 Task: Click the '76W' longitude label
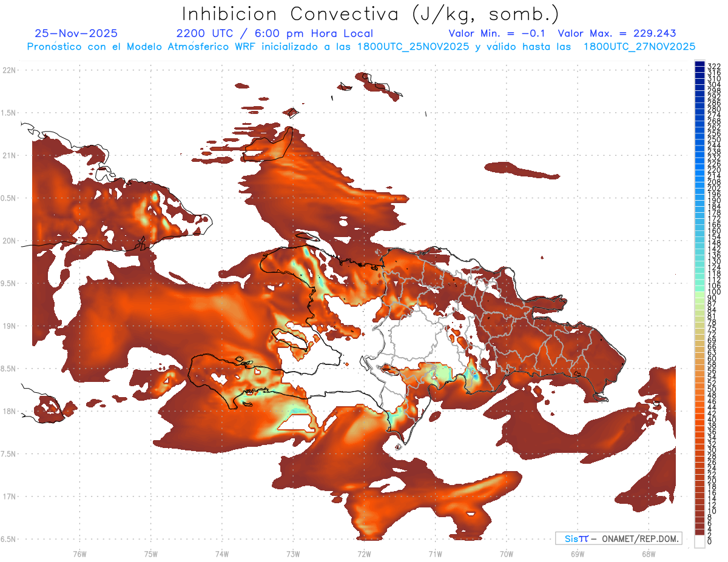[79, 554]
